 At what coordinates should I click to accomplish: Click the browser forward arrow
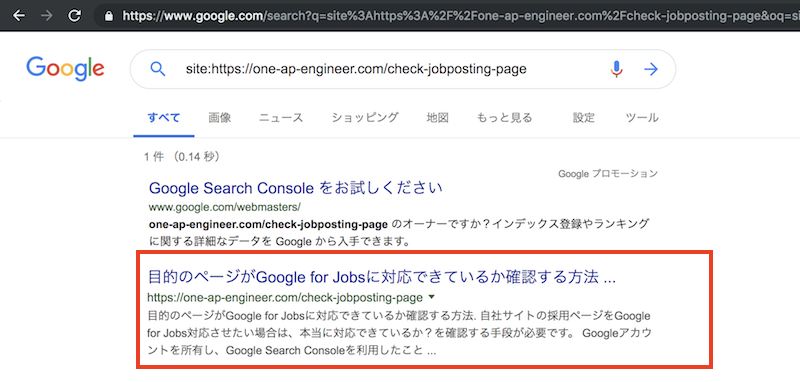pos(46,16)
